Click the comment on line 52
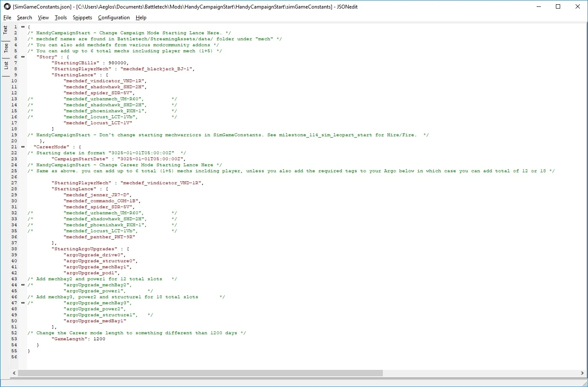588x387 pixels. point(137,333)
